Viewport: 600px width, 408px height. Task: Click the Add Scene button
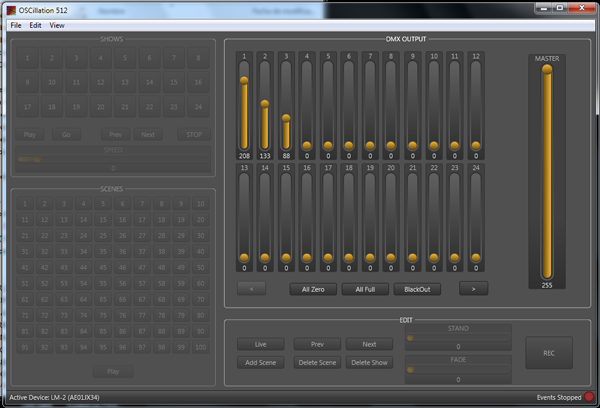point(260,362)
